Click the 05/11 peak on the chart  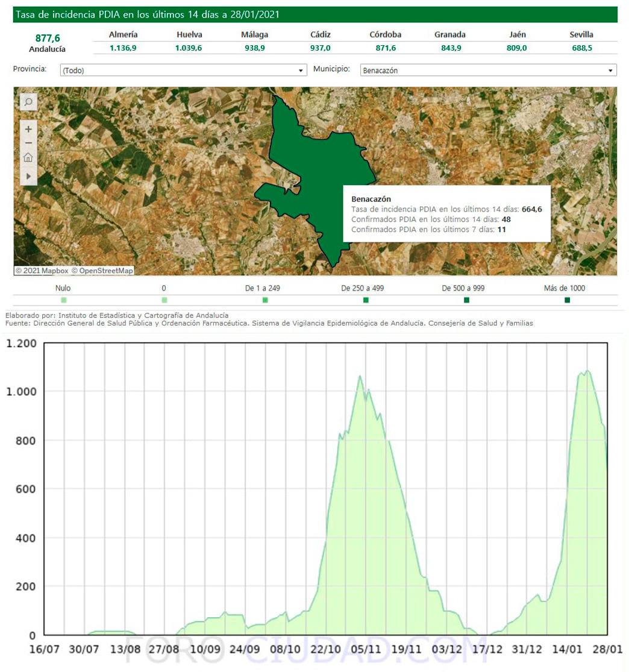click(x=360, y=377)
